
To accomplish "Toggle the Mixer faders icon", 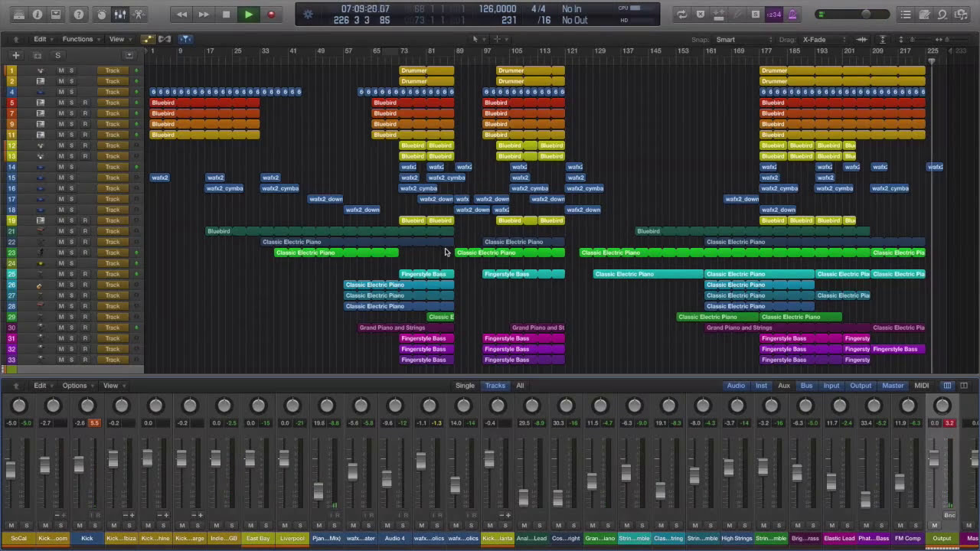I will pyautogui.click(x=120, y=14).
